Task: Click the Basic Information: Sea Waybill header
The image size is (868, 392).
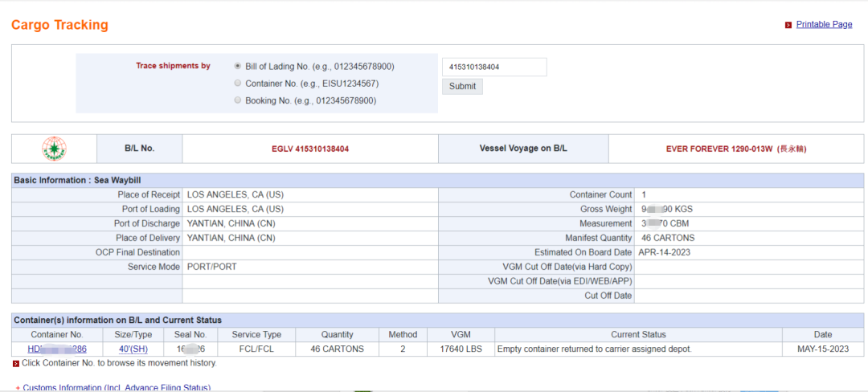Action: [x=77, y=180]
